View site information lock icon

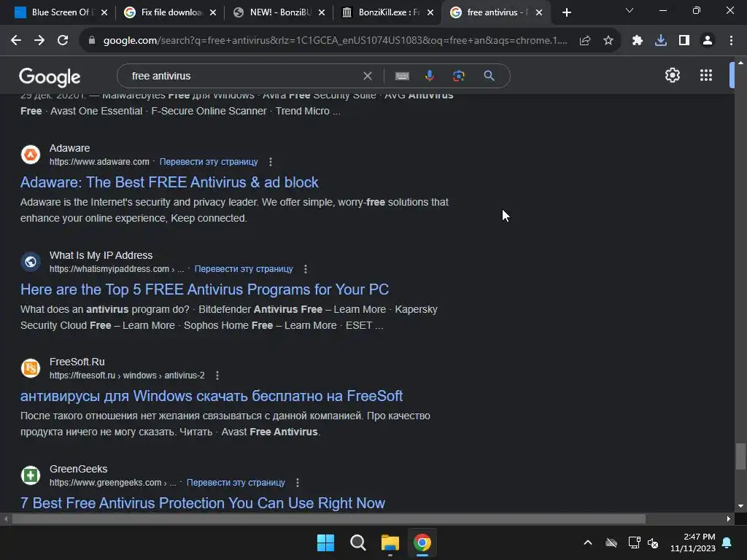coord(92,41)
